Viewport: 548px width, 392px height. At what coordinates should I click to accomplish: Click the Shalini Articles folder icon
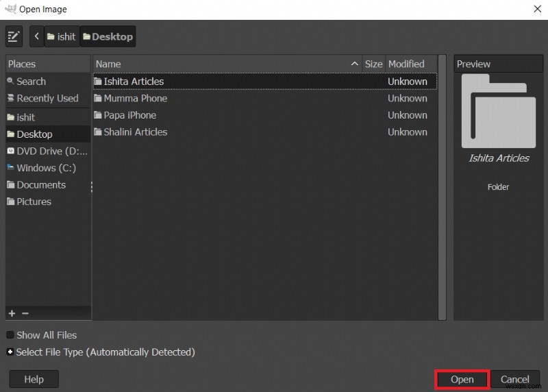coord(98,132)
